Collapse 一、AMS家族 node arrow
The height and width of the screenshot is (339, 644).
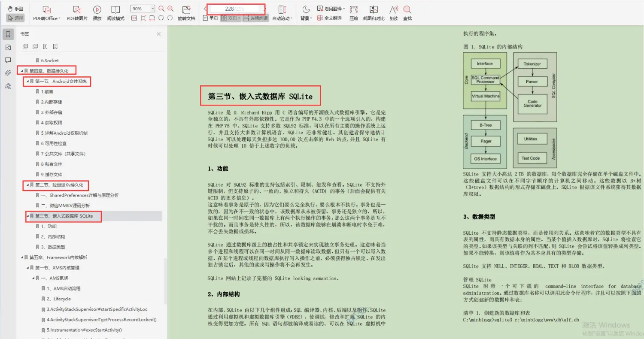(x=33, y=278)
